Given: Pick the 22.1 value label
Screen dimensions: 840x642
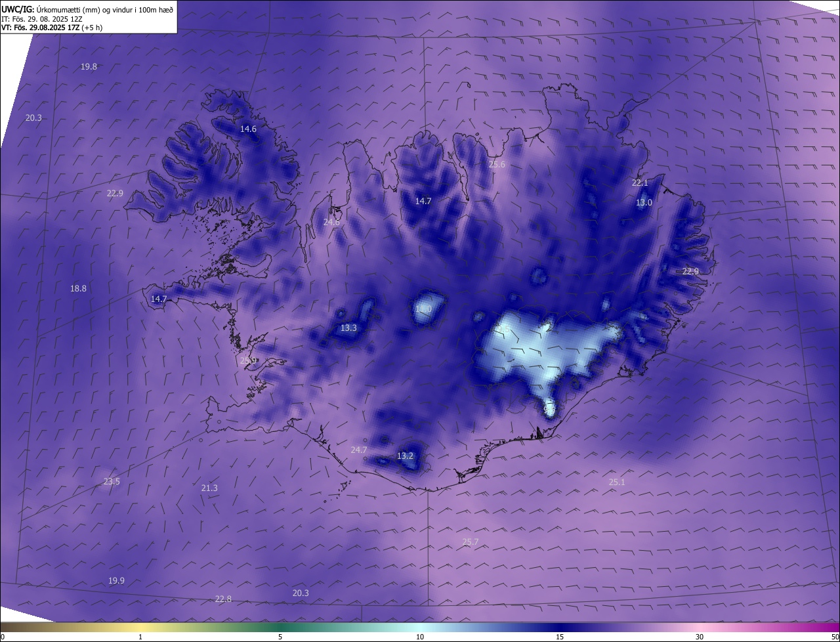Looking at the screenshot, I should [x=640, y=183].
